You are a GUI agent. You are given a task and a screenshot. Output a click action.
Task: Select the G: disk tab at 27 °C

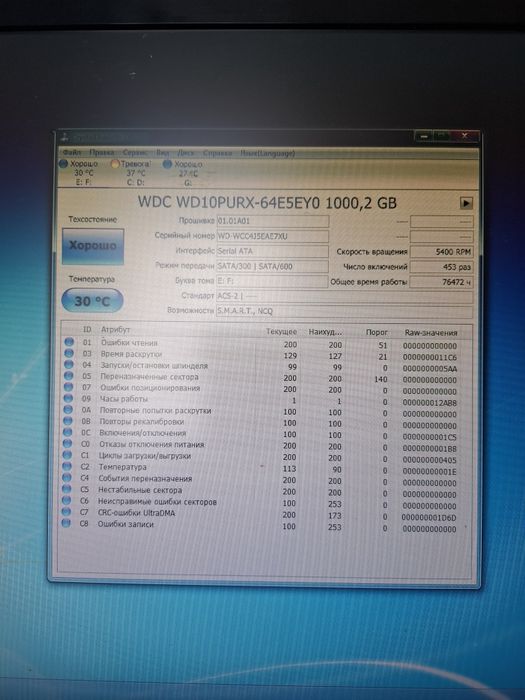coord(184,173)
